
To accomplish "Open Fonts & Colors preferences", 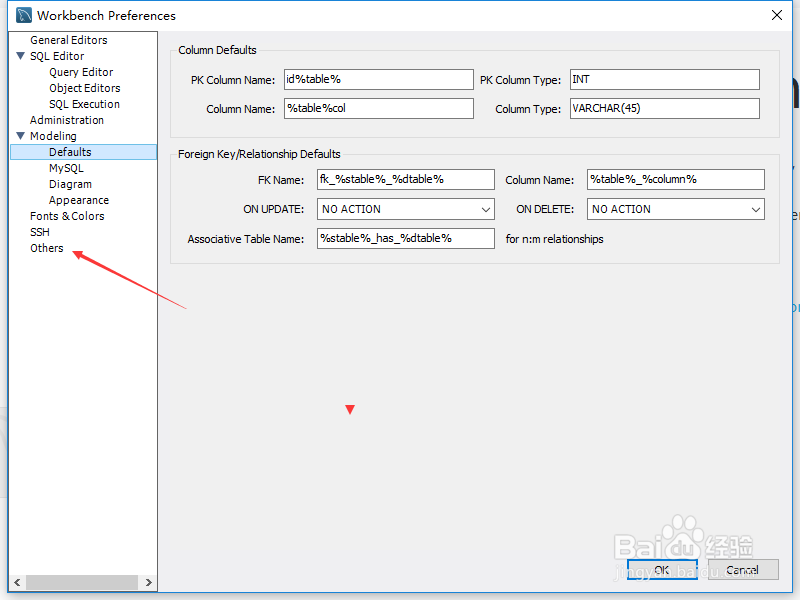I will pyautogui.click(x=67, y=216).
